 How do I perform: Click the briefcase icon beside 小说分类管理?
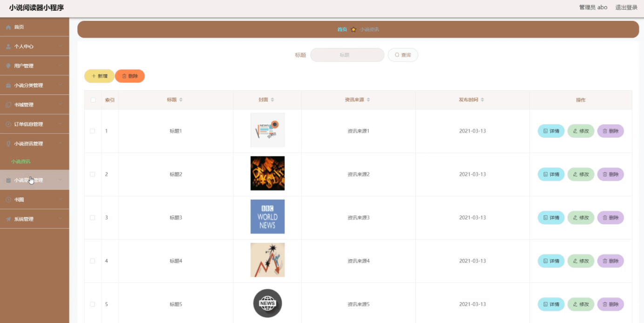point(7,85)
